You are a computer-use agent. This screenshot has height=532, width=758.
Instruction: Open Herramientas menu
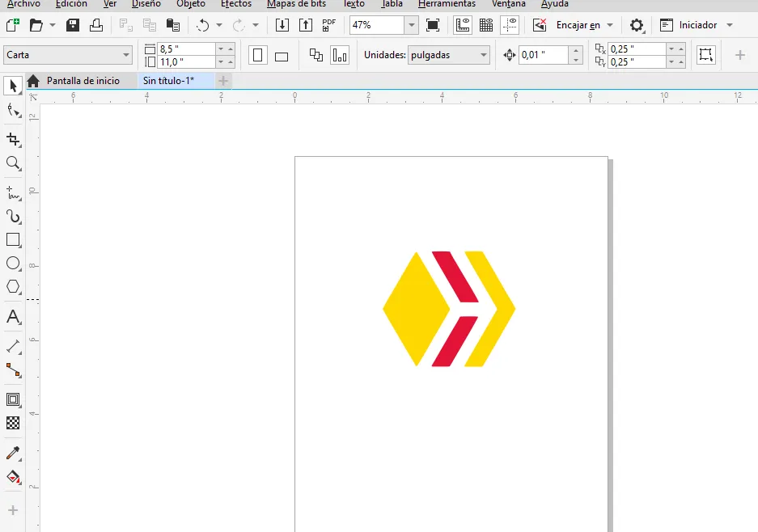[x=447, y=4]
